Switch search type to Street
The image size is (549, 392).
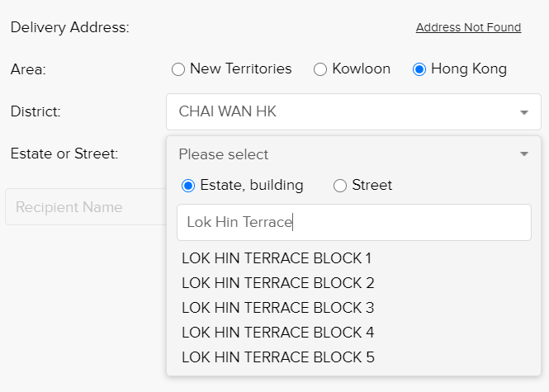pos(340,186)
